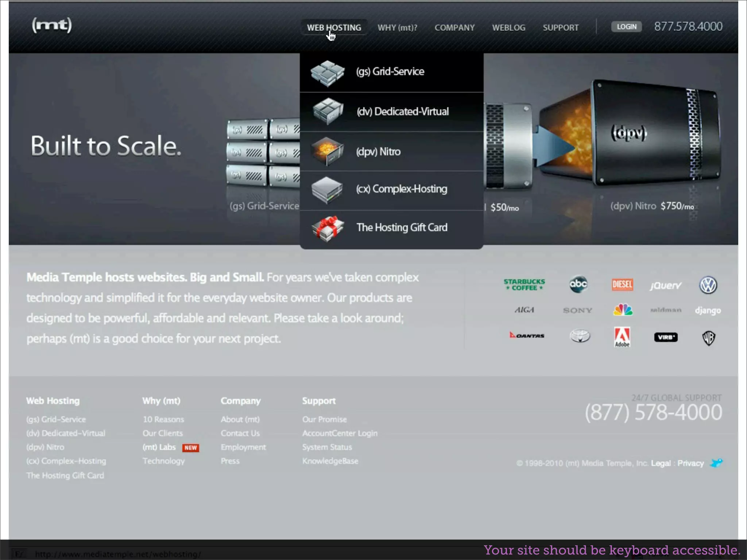747x560 pixels.
Task: Click the zeldman client logo
Action: 666,310
